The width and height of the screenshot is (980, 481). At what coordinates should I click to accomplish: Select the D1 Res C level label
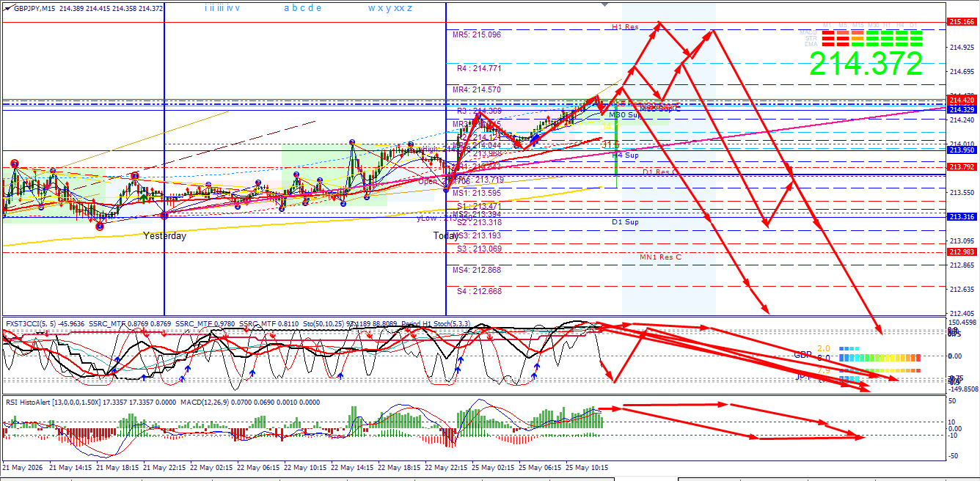point(660,172)
